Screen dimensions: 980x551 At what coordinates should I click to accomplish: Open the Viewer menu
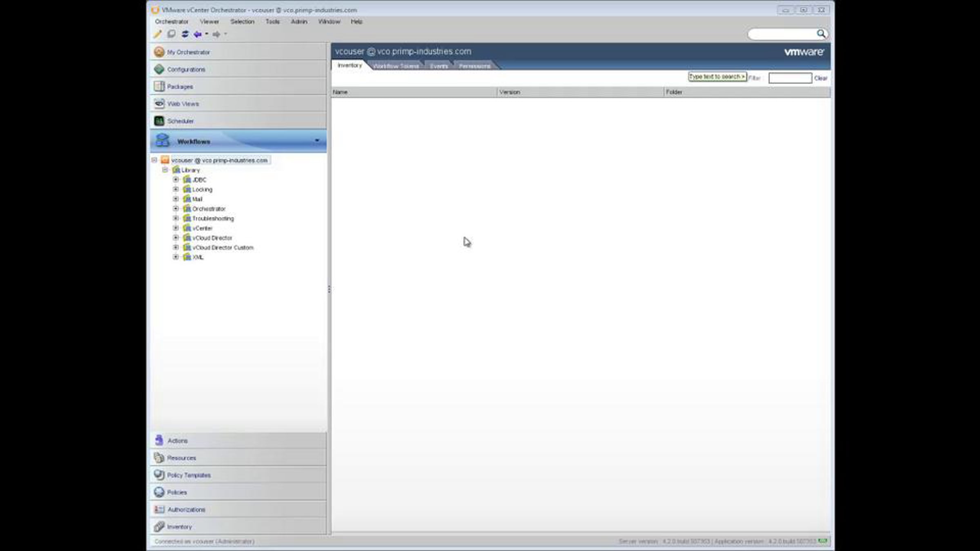[x=209, y=22]
